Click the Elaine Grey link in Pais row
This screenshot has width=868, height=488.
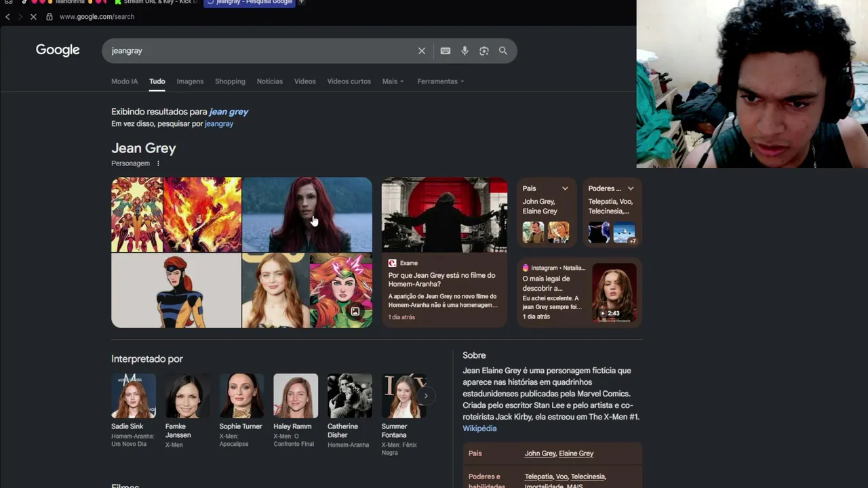tap(576, 453)
